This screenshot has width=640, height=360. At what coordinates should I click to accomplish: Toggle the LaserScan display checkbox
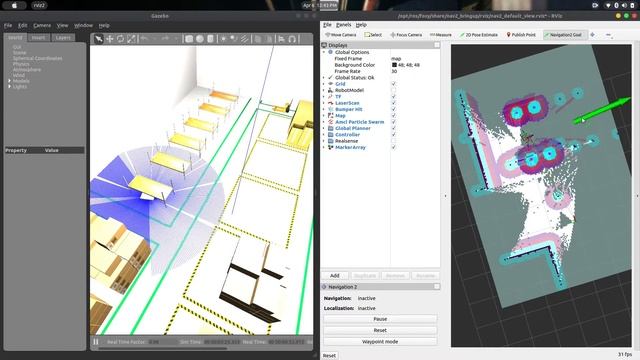(x=393, y=103)
